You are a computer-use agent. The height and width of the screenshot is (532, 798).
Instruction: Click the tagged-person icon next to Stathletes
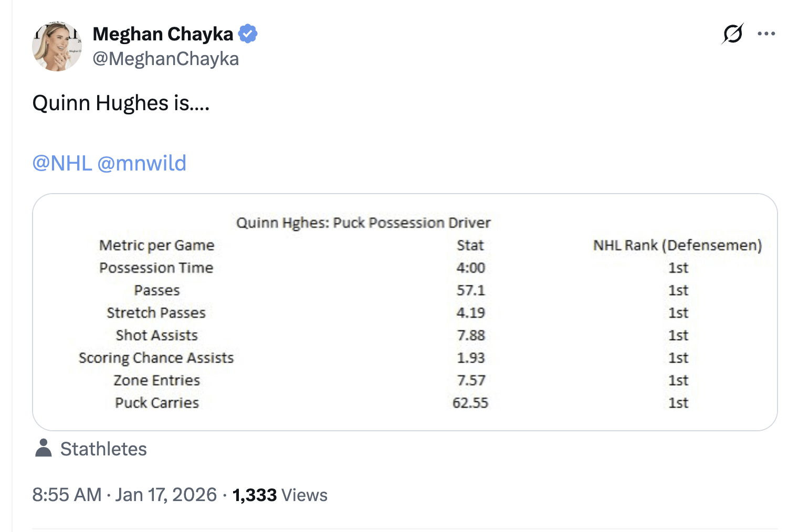[44, 449]
